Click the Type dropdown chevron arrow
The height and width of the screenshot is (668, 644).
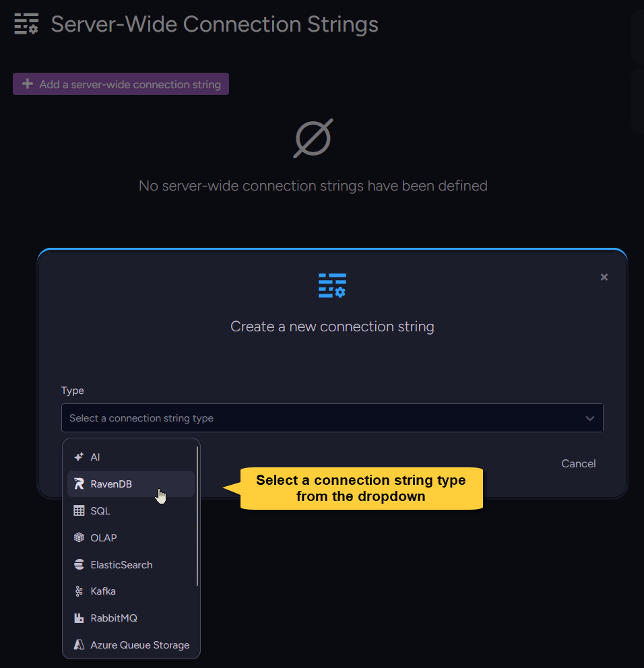pyautogui.click(x=590, y=418)
